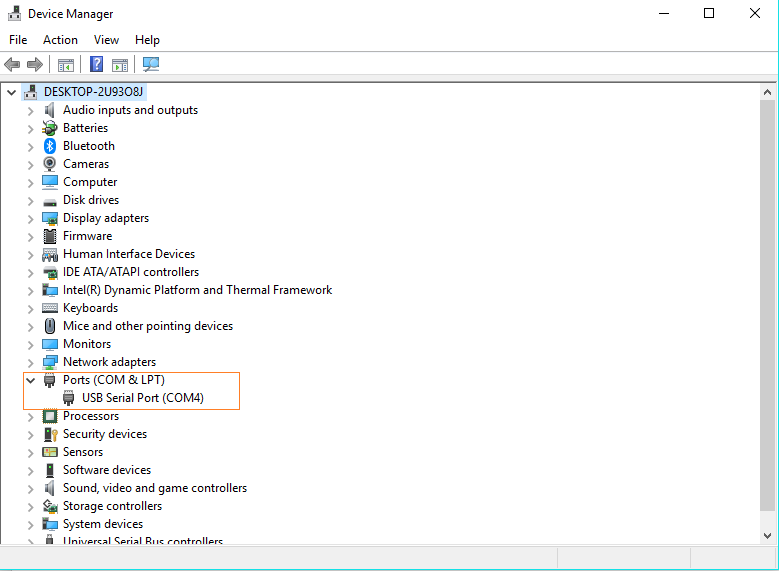779x571 pixels.
Task: Expand the Display adapters category
Action: (30, 218)
